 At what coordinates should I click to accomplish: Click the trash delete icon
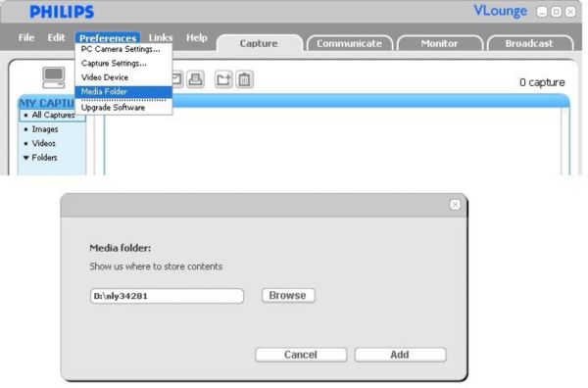point(244,79)
